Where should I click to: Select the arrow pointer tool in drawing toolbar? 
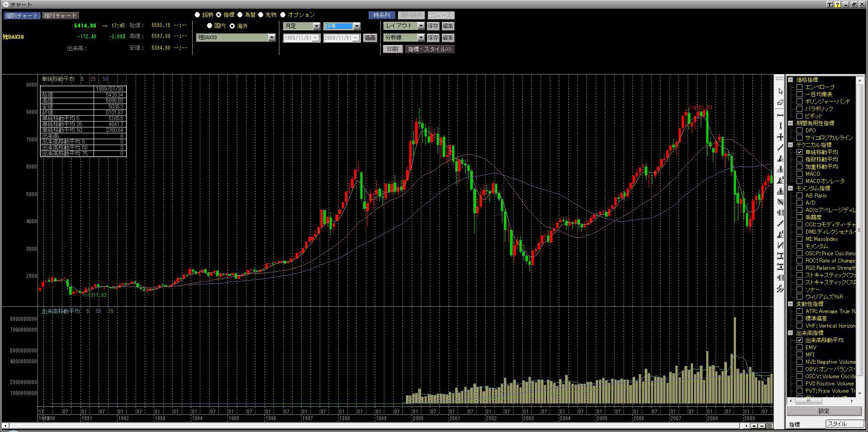(x=780, y=92)
